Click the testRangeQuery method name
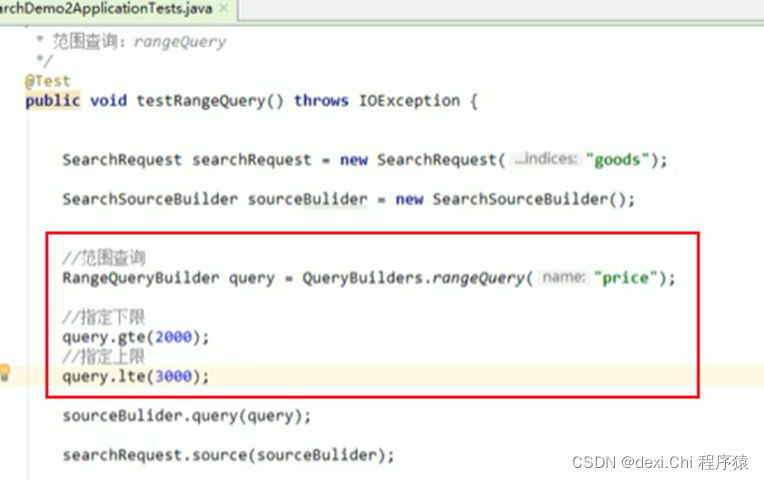This screenshot has width=764, height=480. pyautogui.click(x=201, y=101)
